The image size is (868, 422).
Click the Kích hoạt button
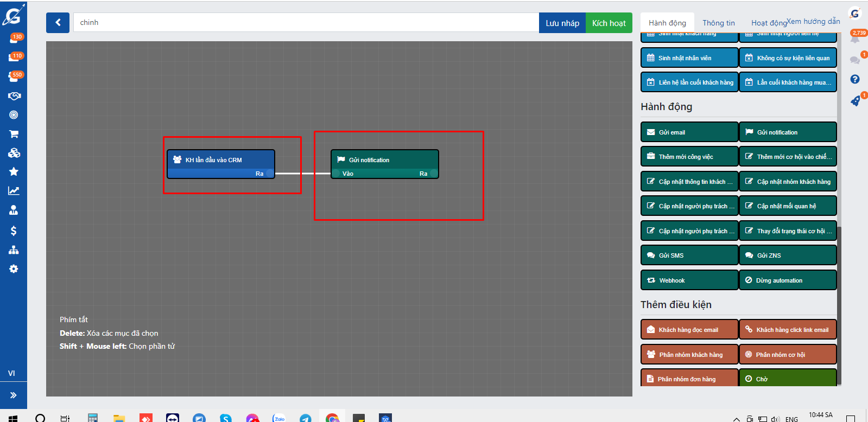[x=609, y=23]
